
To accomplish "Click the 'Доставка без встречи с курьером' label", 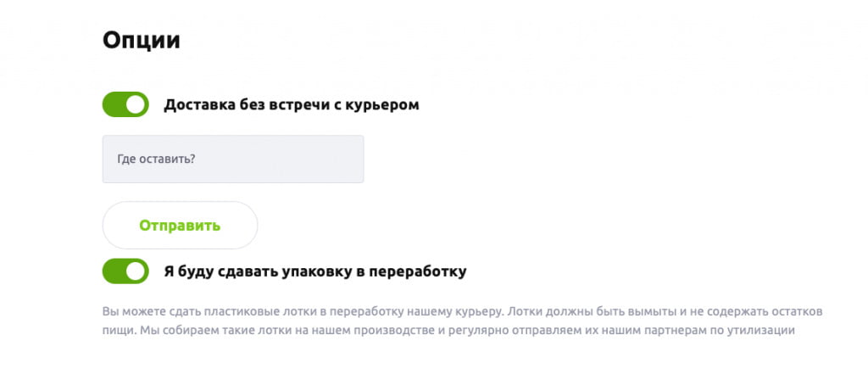I will [x=291, y=105].
